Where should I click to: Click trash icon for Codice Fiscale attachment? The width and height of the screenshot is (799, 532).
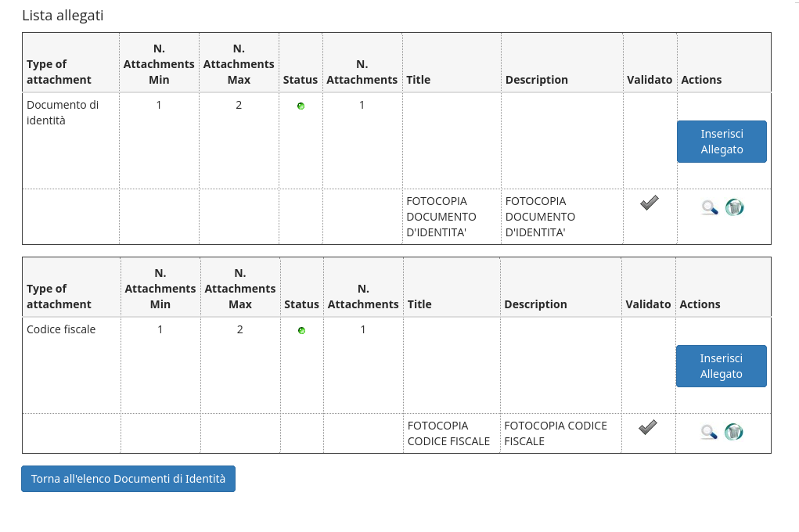point(733,432)
